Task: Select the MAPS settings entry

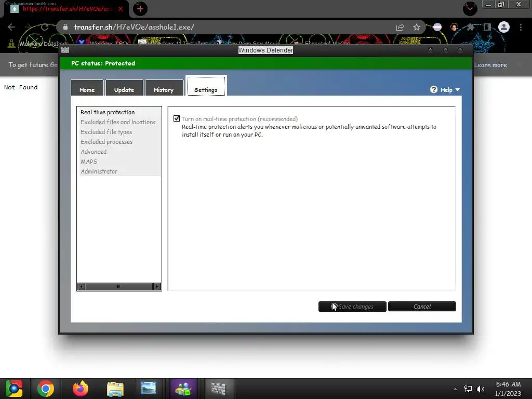Action: click(x=89, y=162)
